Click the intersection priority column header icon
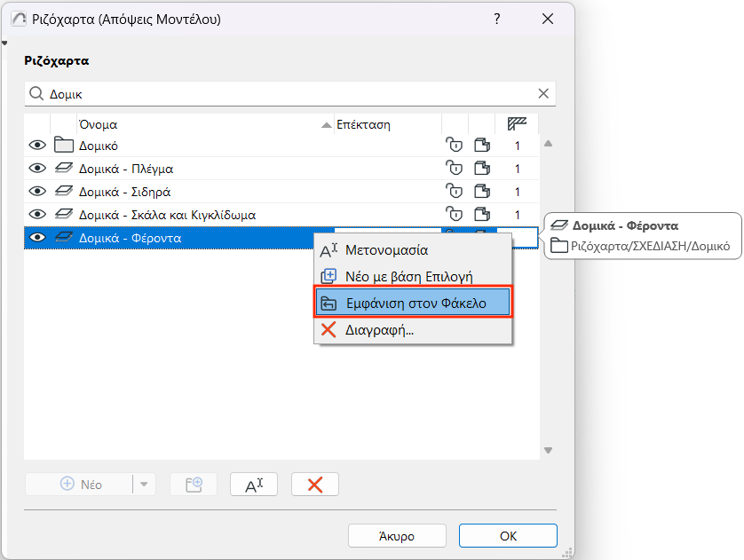The image size is (744, 560). pyautogui.click(x=517, y=124)
